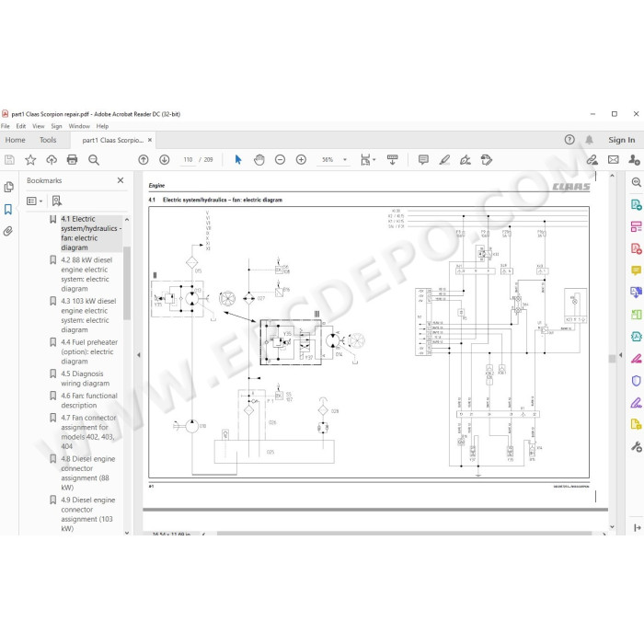Image resolution: width=644 pixels, height=644 pixels.
Task: Open bookmark 4.3 103 kW diesel engine
Action: pos(88,316)
